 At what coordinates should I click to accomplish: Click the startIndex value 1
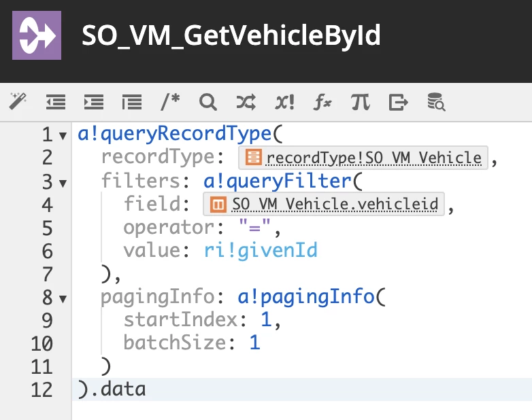click(x=266, y=319)
